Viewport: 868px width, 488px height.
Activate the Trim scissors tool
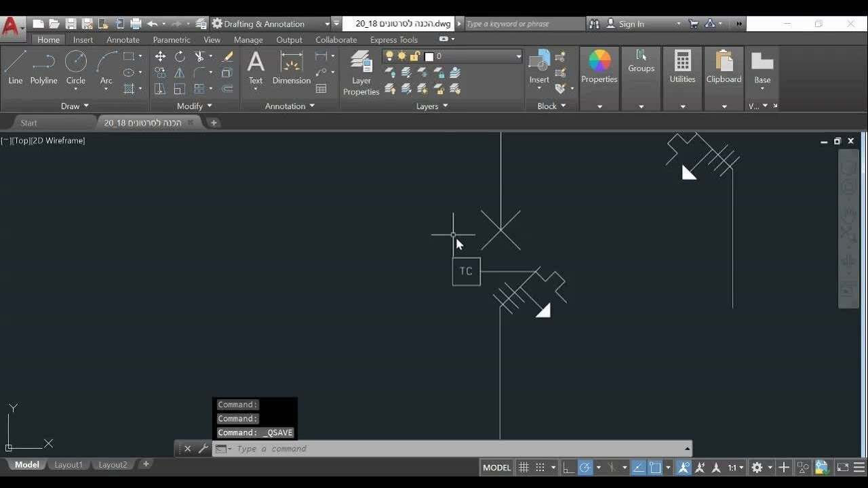click(199, 56)
